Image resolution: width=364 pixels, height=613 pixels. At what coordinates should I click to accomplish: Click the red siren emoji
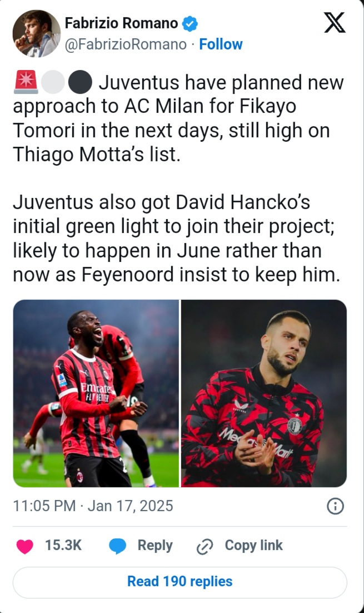coord(25,83)
